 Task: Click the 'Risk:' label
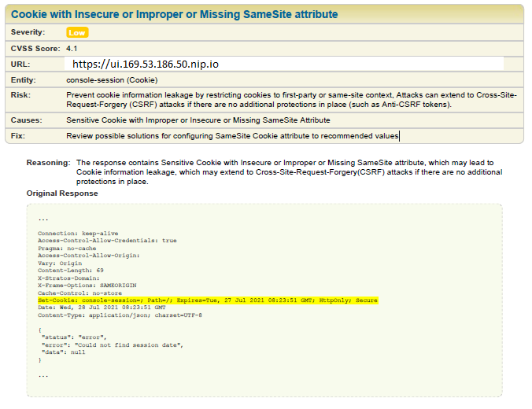(20, 95)
